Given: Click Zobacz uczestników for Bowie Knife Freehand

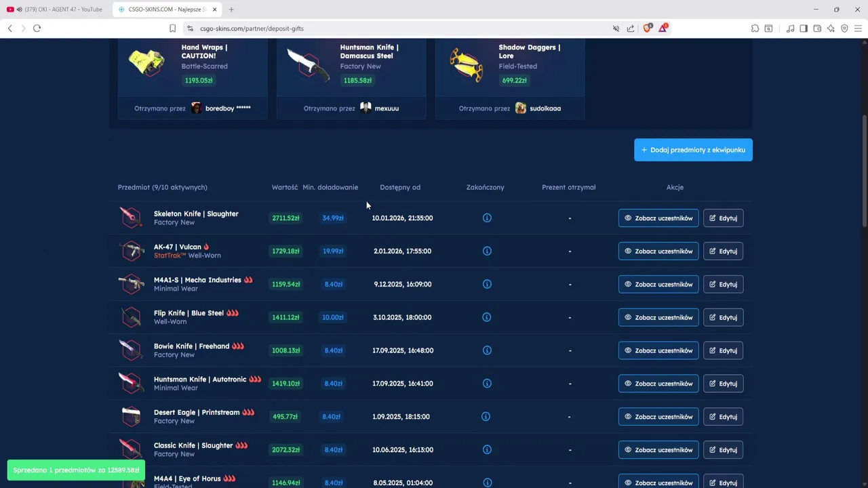Looking at the screenshot, I should (658, 350).
